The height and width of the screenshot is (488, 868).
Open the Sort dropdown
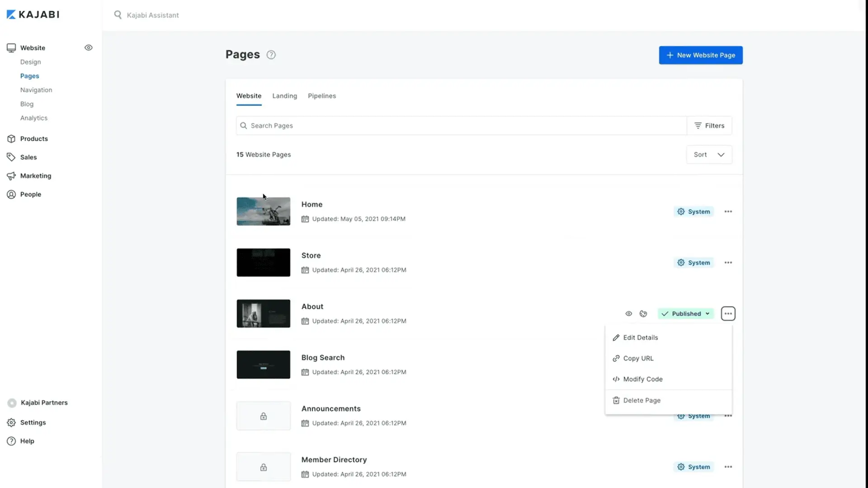709,155
